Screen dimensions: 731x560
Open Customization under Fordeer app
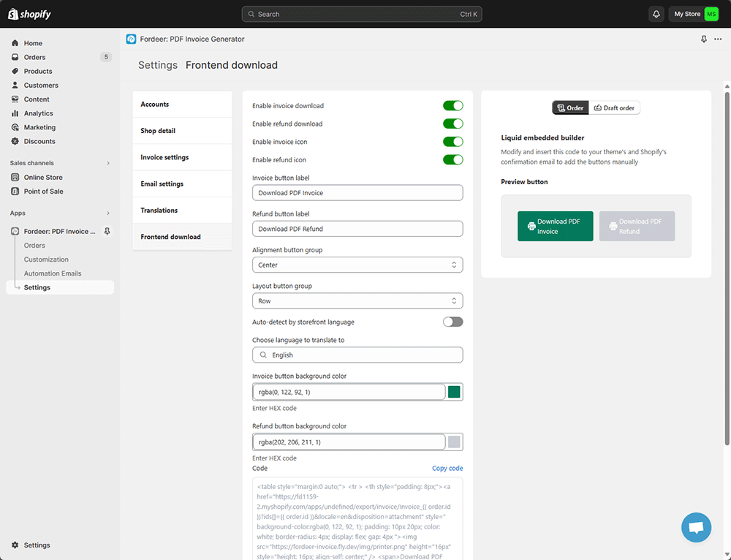pyautogui.click(x=46, y=260)
